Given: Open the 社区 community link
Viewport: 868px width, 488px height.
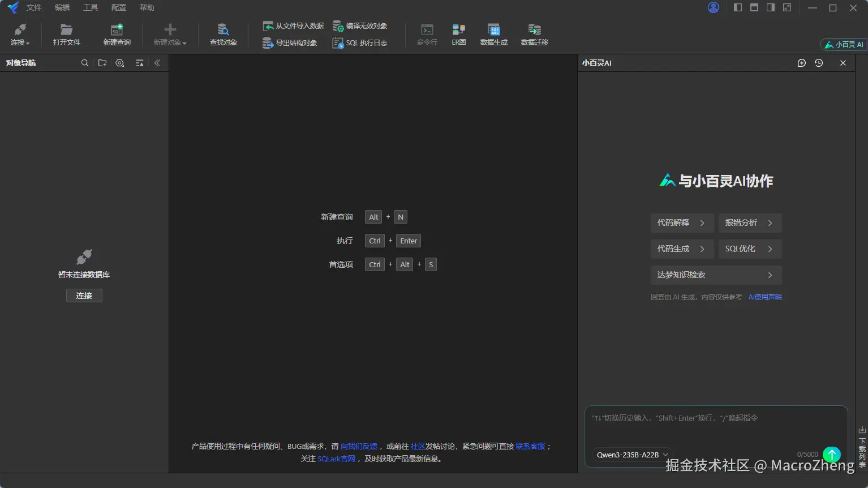Looking at the screenshot, I should click(x=418, y=446).
